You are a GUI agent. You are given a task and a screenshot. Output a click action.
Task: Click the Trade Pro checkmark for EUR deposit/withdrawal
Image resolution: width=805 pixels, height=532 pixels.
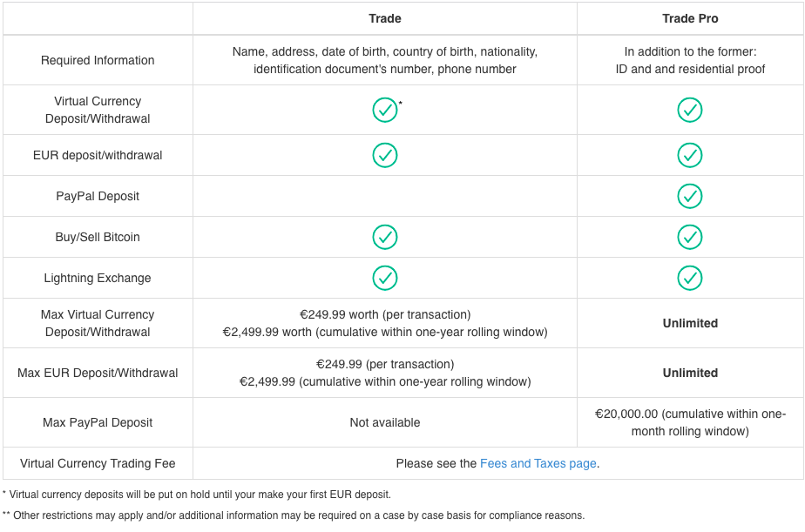tap(689, 155)
